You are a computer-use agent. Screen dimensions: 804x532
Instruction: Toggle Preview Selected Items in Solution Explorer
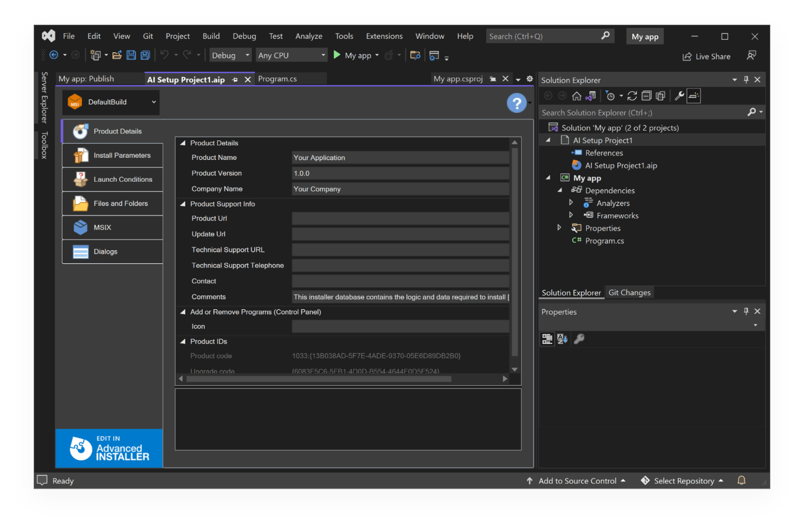coord(694,96)
